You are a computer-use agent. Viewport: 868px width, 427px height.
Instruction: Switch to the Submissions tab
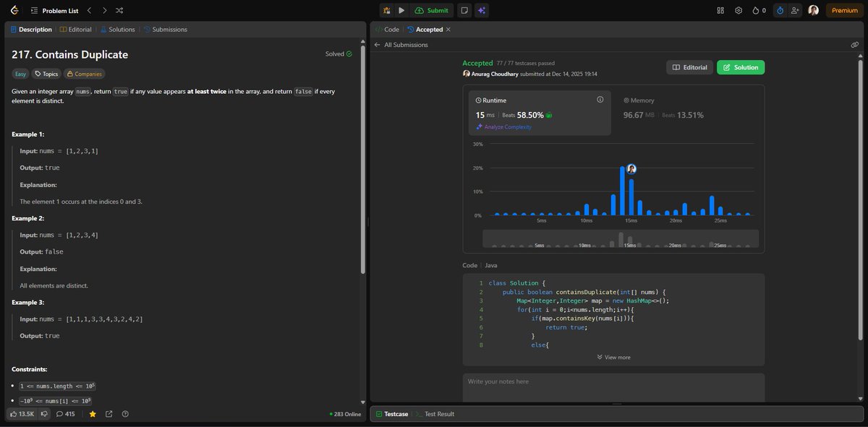[166, 30]
